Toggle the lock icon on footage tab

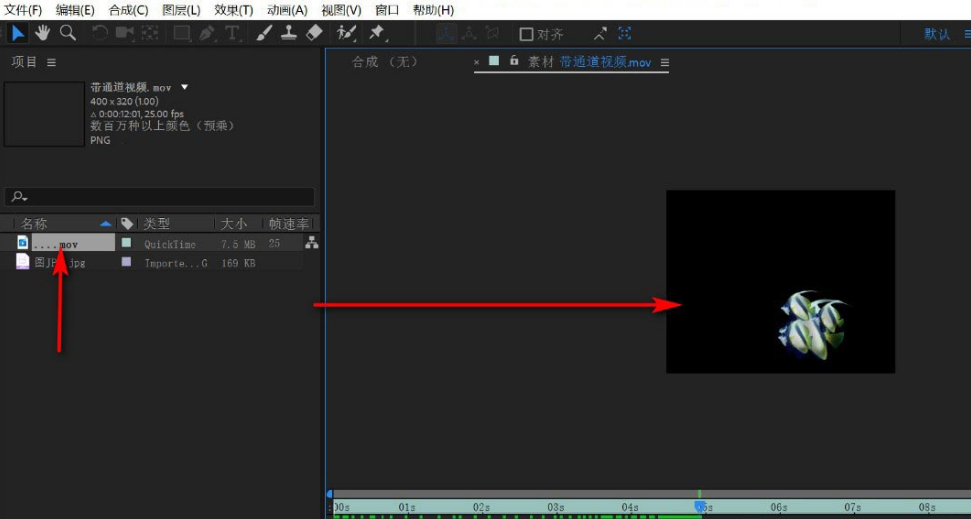pyautogui.click(x=514, y=61)
